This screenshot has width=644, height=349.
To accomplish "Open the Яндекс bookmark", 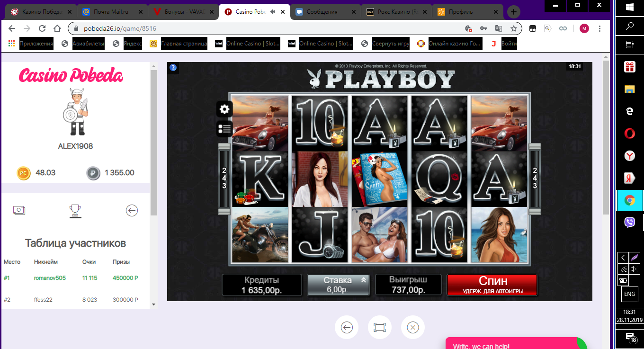I will (x=128, y=44).
